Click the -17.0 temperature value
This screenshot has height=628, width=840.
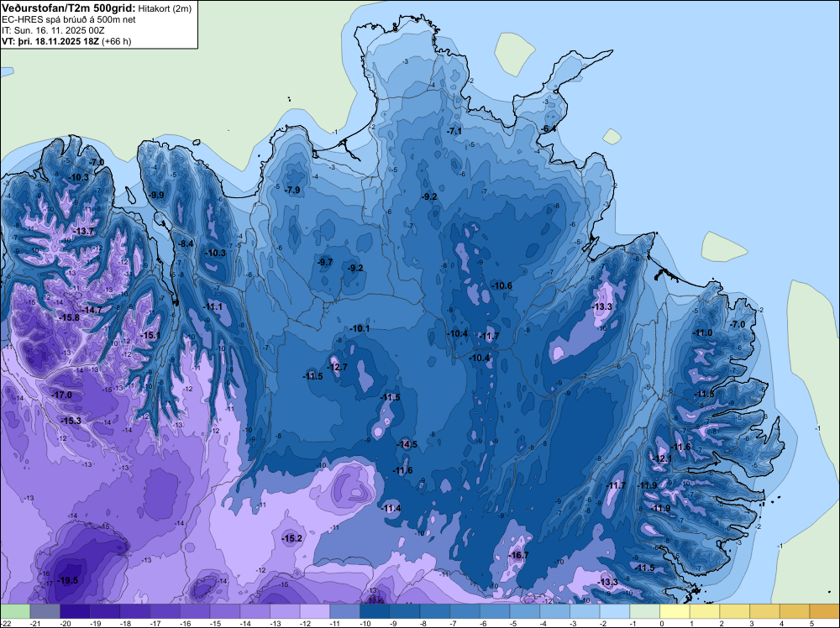coord(61,395)
